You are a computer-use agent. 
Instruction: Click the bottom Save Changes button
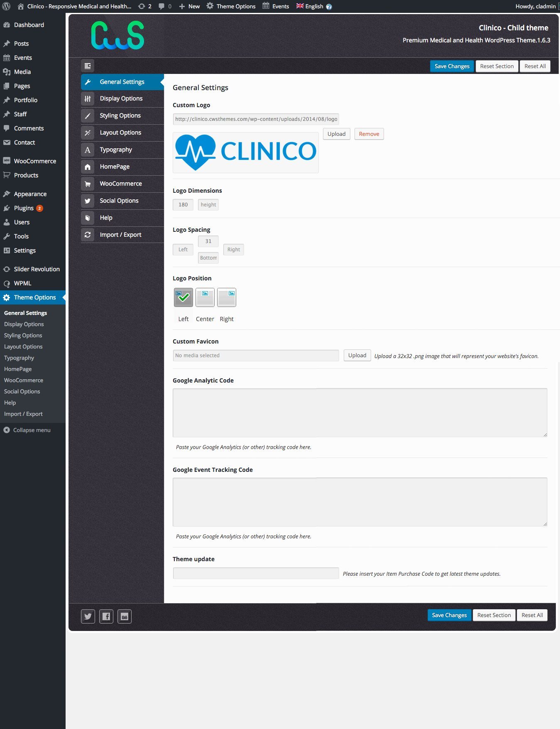(449, 615)
